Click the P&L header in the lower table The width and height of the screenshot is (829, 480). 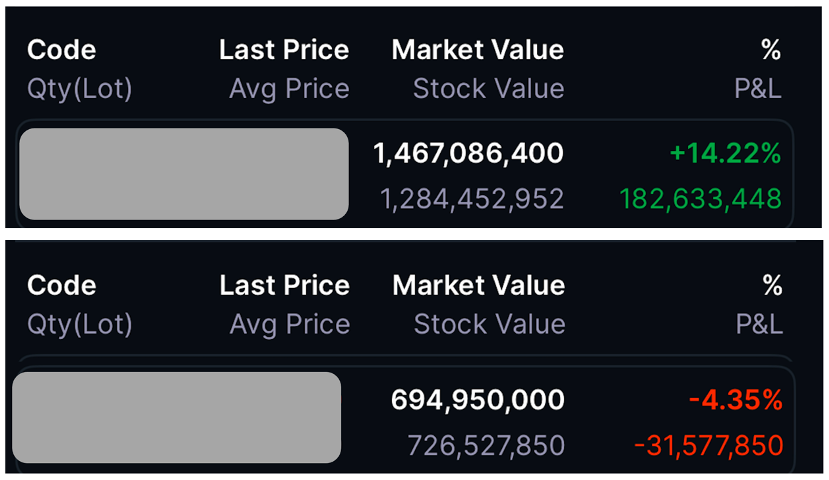758,324
